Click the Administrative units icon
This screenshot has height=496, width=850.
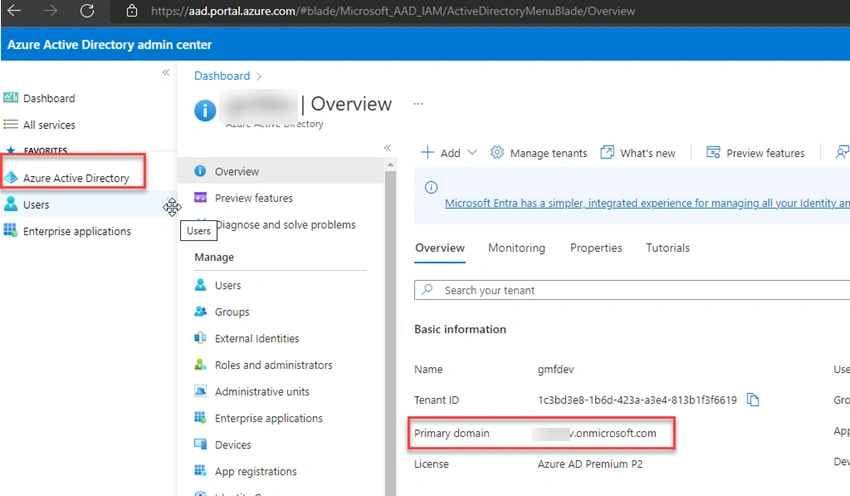[x=200, y=391]
